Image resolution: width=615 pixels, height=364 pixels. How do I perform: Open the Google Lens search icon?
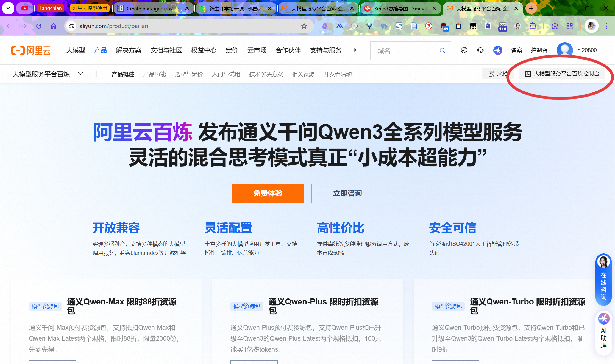coord(555,26)
